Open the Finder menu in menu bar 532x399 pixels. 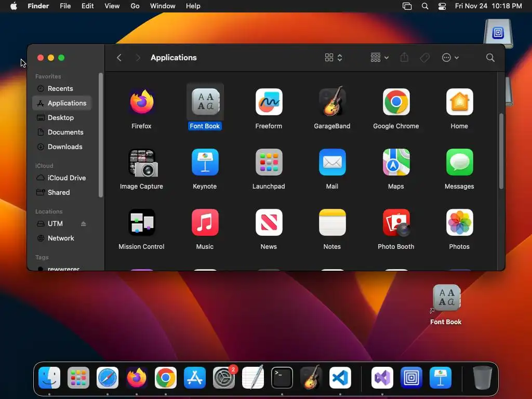[x=38, y=6]
